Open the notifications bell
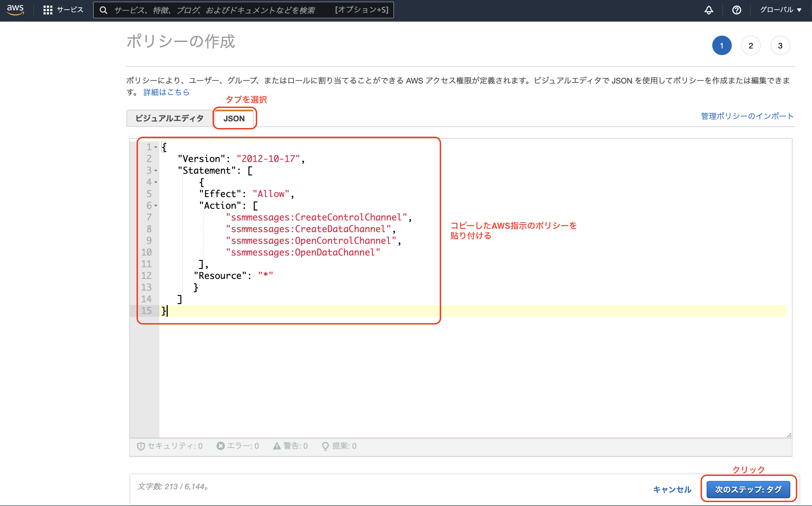This screenshot has height=506, width=812. coord(709,10)
